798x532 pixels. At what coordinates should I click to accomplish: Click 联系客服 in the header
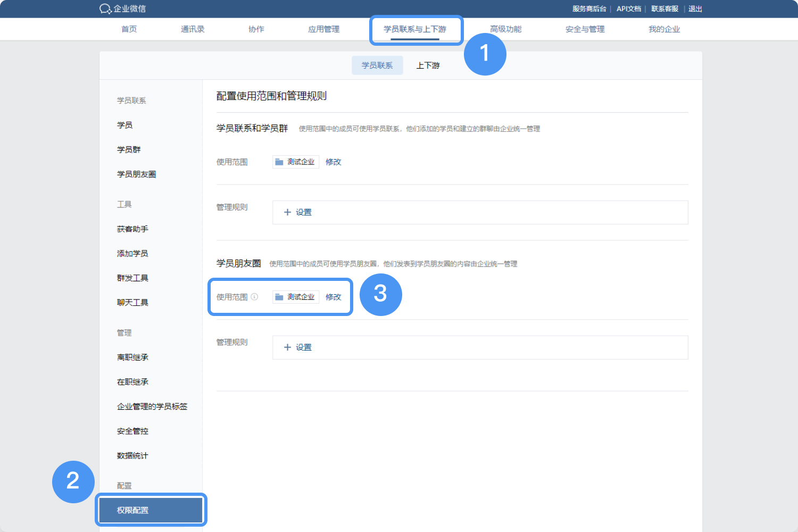pos(665,9)
